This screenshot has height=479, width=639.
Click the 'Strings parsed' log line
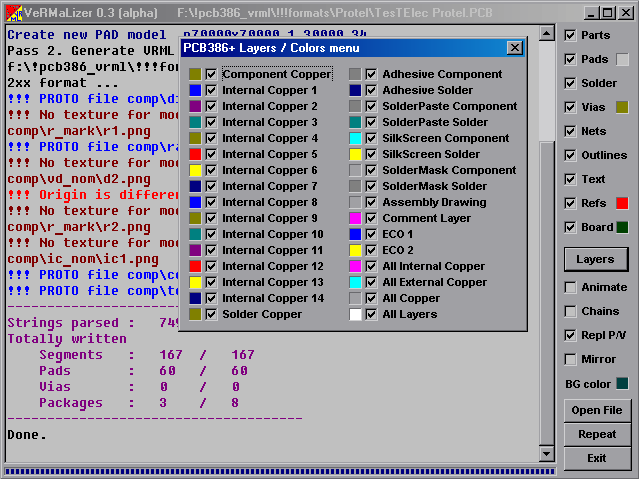(93, 323)
